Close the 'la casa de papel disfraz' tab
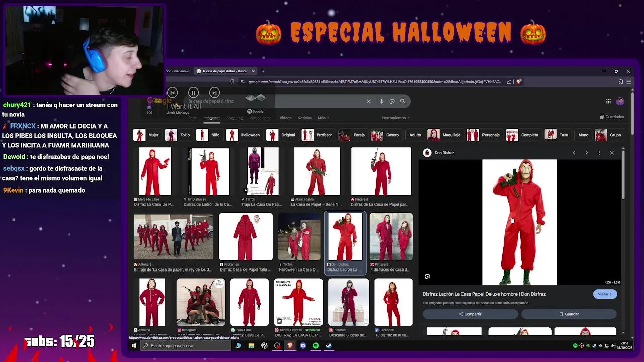Screen dimensions: 644x362 [x=253, y=71]
